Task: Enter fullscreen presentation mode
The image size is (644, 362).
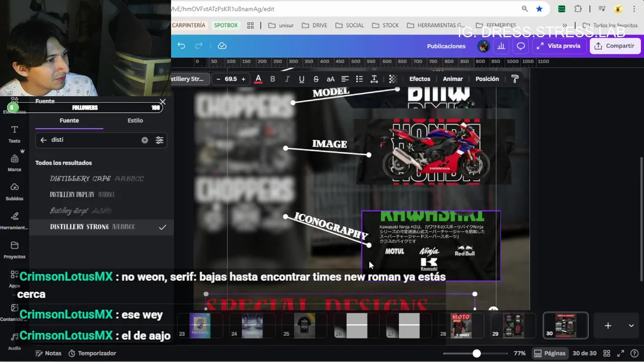Action: point(620,353)
